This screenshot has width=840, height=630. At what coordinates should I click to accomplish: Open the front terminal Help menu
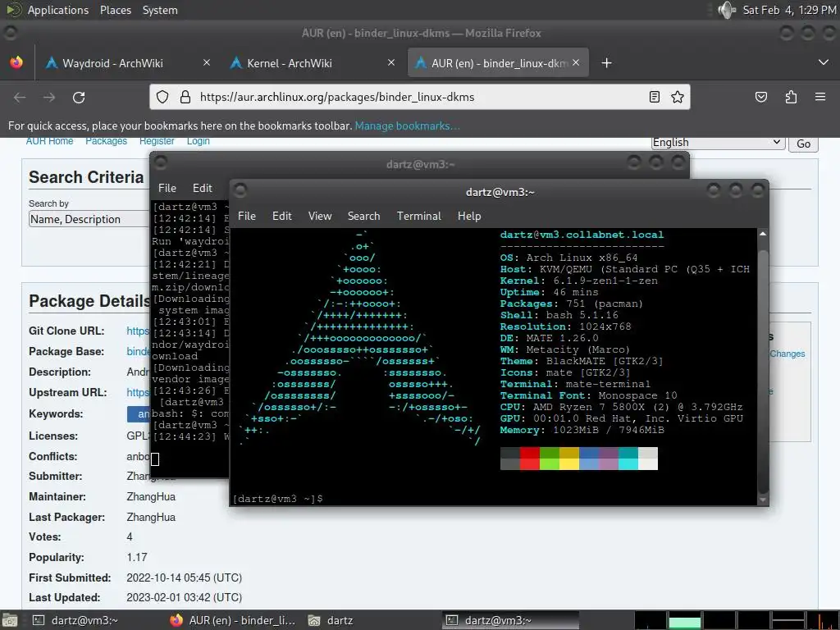469,216
